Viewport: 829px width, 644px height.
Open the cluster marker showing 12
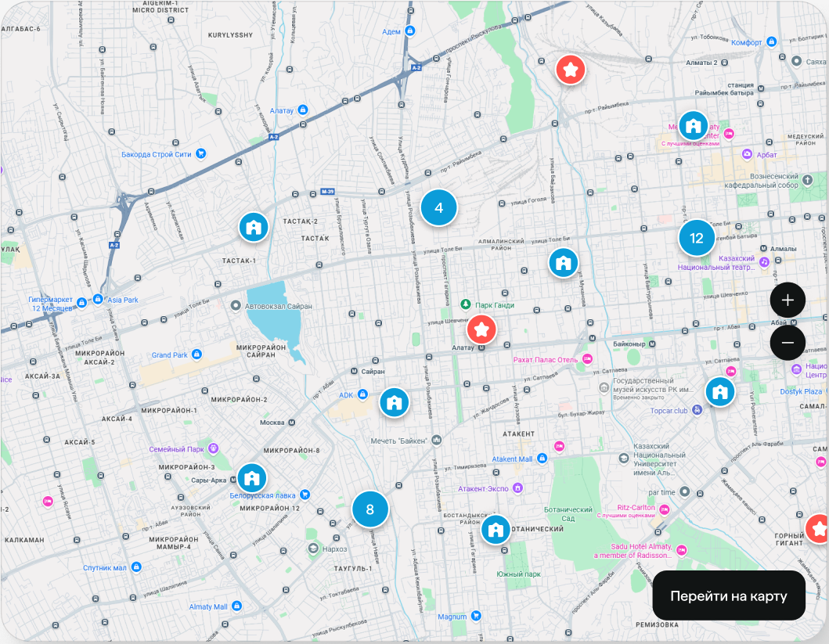coord(696,239)
